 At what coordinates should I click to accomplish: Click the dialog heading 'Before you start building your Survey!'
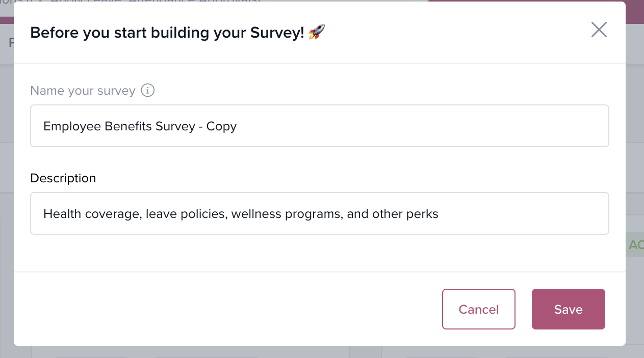tap(167, 33)
